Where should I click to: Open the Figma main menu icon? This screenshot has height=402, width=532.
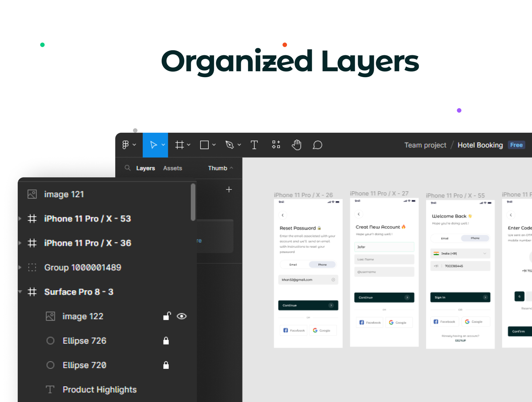tap(126, 145)
